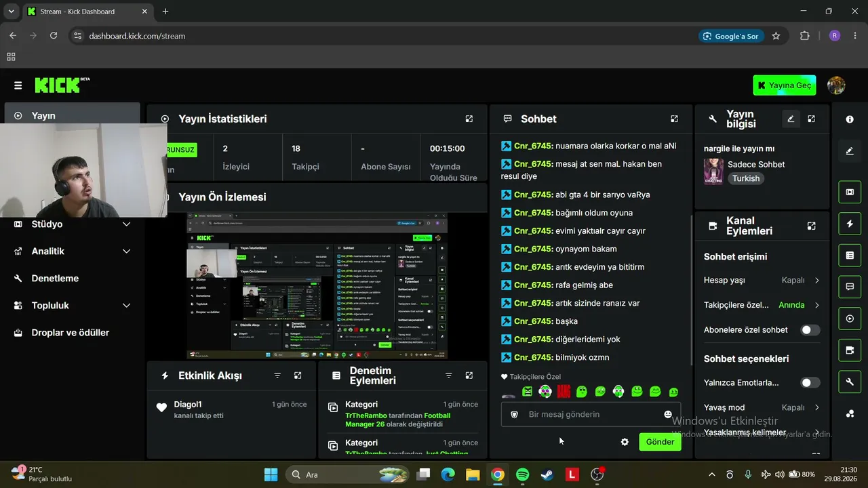The height and width of the screenshot is (488, 868).
Task: Open the user profile avatar menu
Action: (x=836, y=85)
